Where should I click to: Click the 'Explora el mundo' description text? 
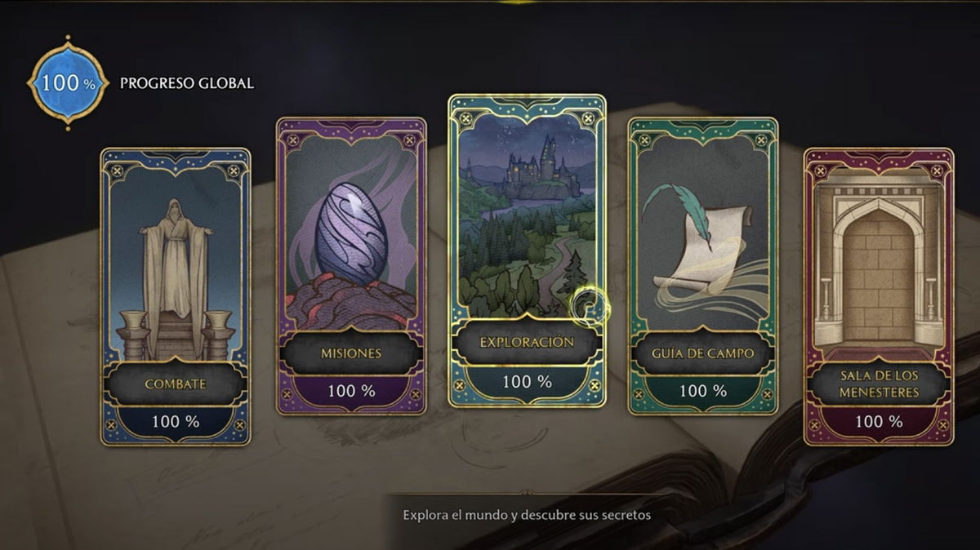[527, 516]
